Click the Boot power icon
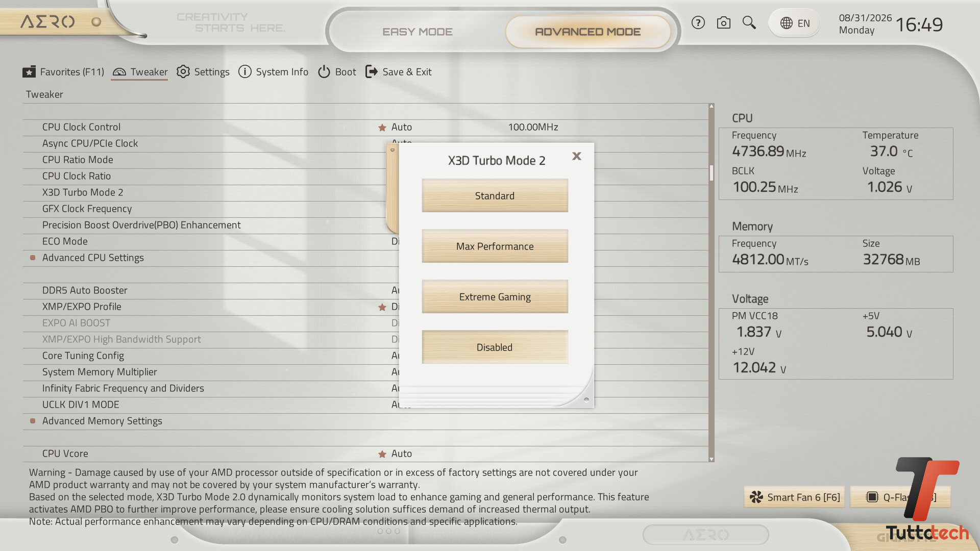Screen dimensions: 980x551 324,72
